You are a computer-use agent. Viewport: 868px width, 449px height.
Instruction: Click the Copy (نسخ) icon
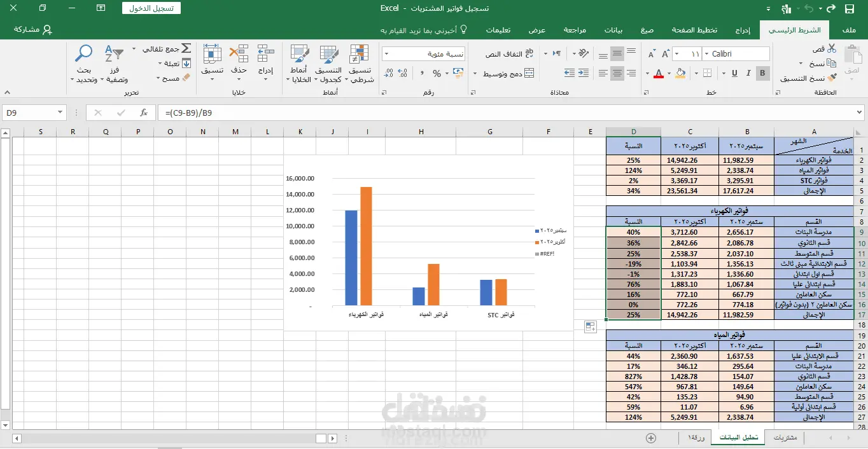832,64
